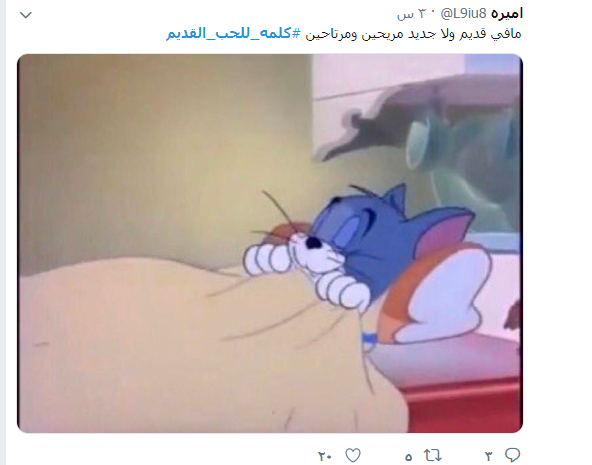
Task: Retweet this post using the arrows icon
Action: (432, 455)
